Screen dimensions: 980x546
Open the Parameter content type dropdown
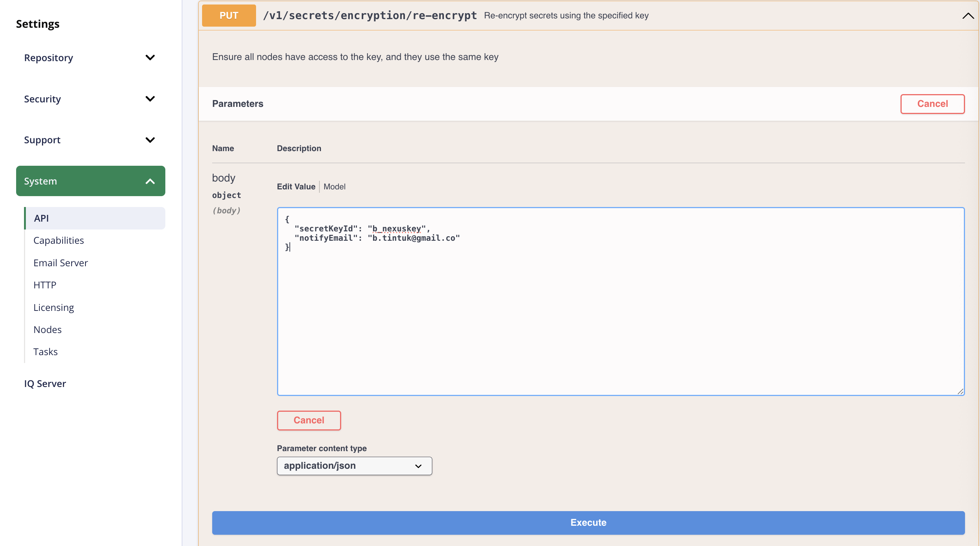point(354,466)
